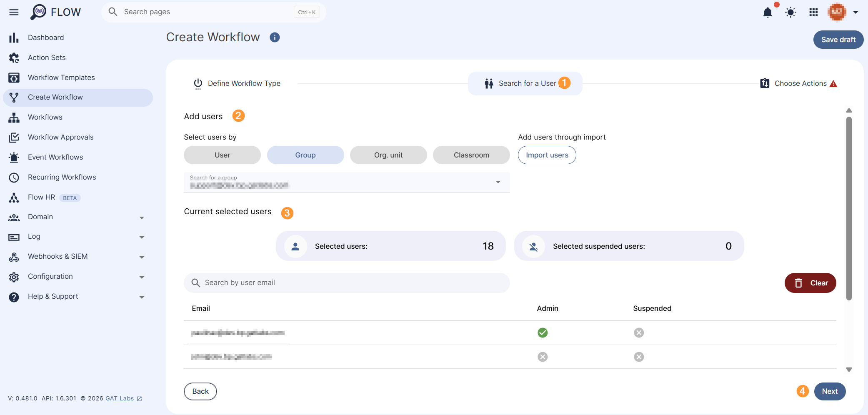Click the Workflow Approvals icon

14,137
